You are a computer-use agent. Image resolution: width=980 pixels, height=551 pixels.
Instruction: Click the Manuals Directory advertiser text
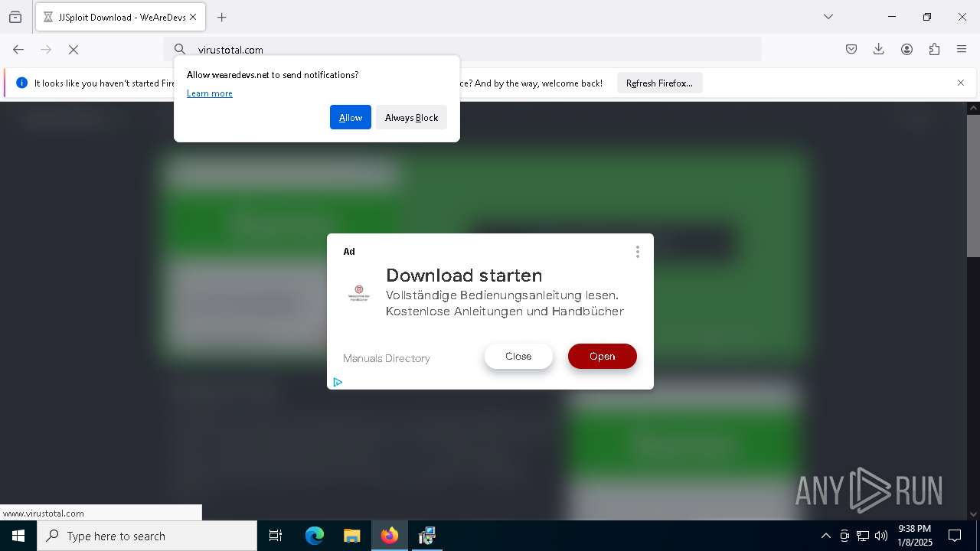387,358
